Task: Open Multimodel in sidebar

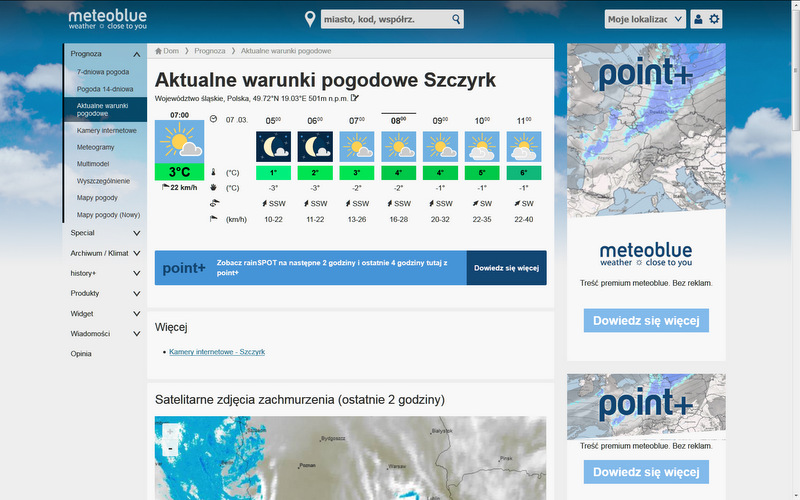Action: (x=93, y=164)
